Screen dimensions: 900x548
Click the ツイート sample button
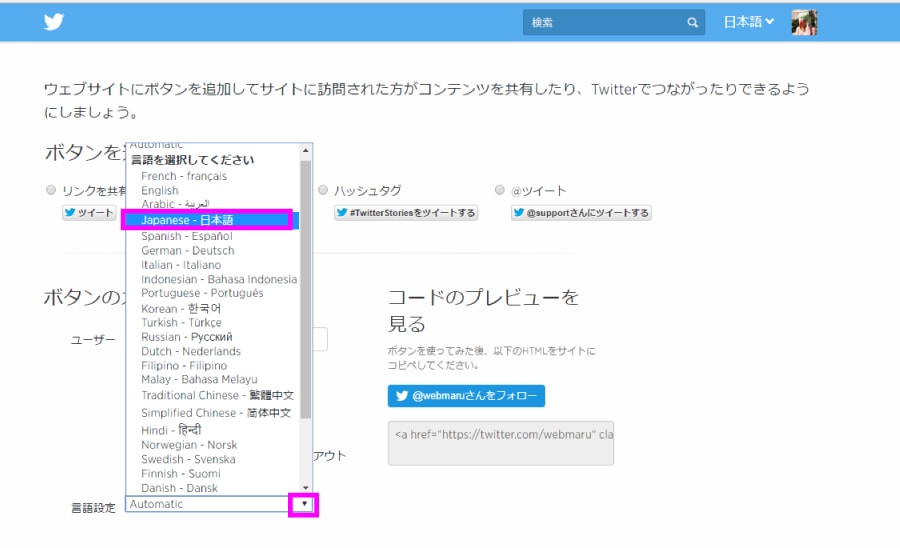coord(89,212)
